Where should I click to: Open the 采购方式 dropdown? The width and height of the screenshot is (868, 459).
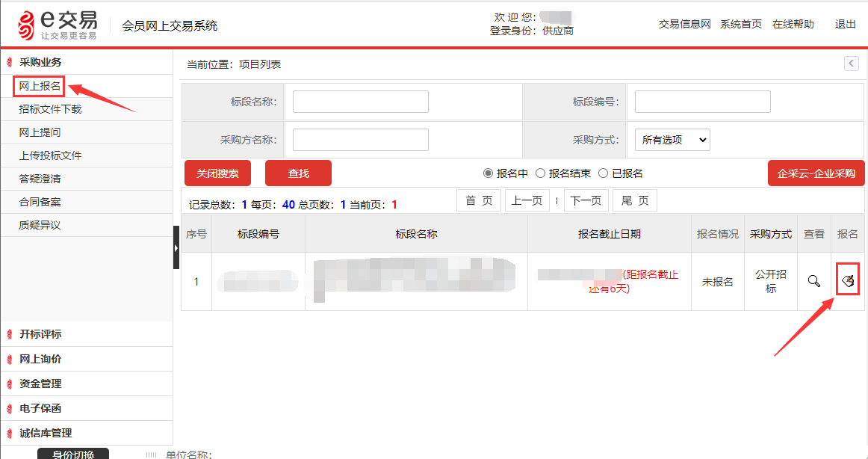(x=672, y=140)
